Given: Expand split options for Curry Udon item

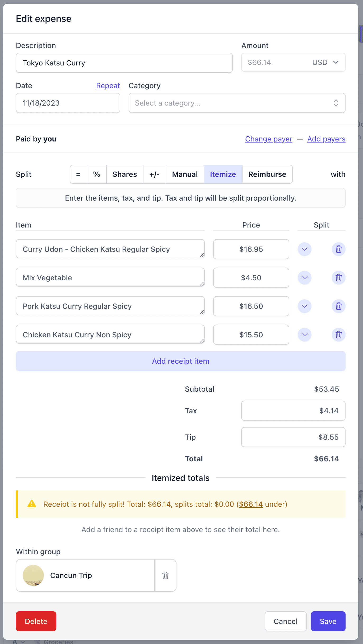Looking at the screenshot, I should (x=304, y=249).
